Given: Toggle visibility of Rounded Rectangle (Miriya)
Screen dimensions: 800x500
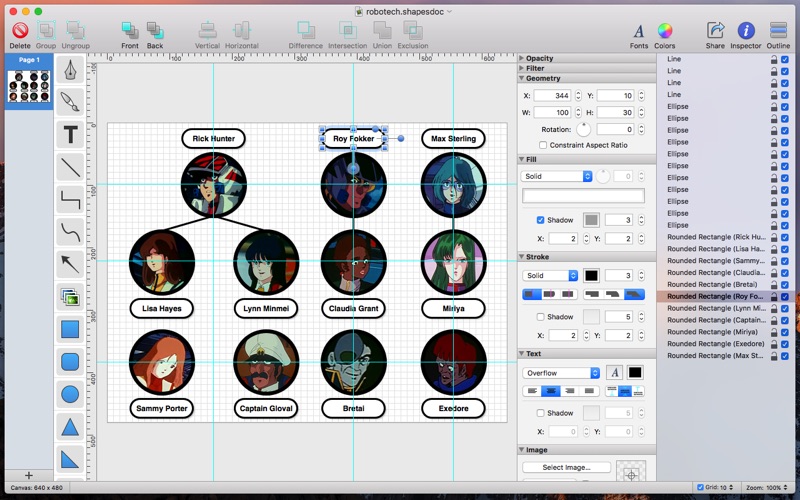Looking at the screenshot, I should [x=785, y=332].
